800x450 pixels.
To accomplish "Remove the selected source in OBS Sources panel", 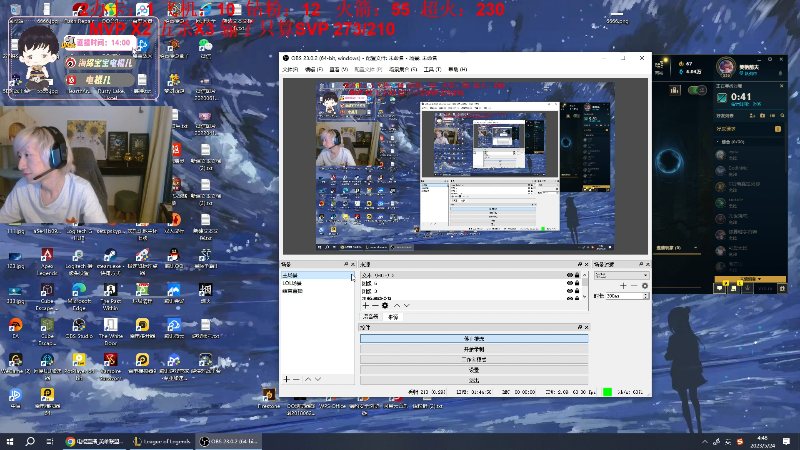I will pos(375,306).
